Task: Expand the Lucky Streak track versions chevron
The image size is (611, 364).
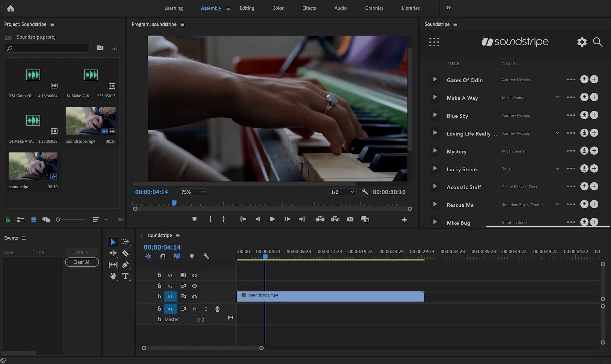Action: pyautogui.click(x=557, y=168)
